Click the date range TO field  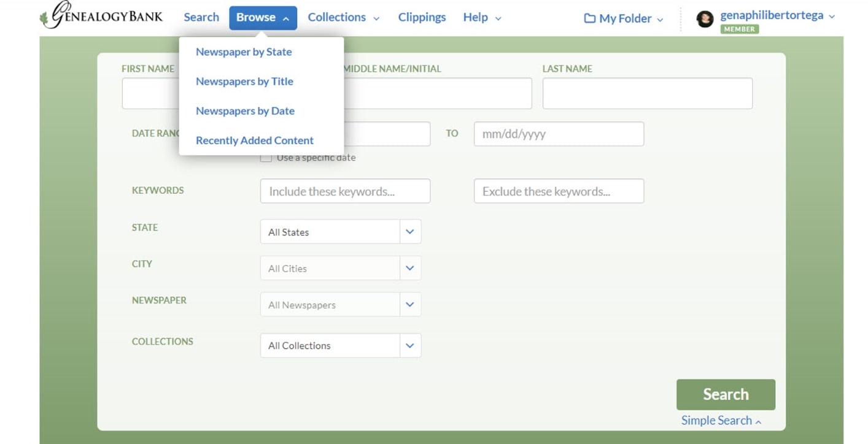559,134
